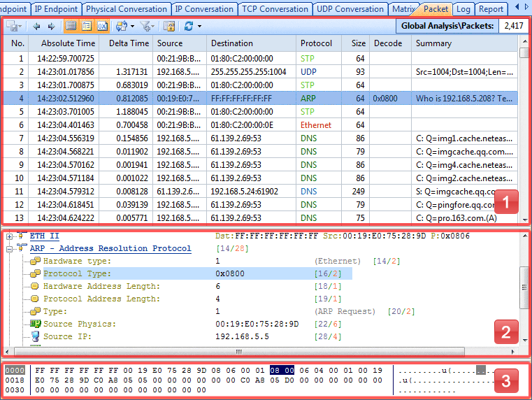Switch to the TCP Conversation tab
This screenshot has height=400, width=532.
click(x=275, y=9)
